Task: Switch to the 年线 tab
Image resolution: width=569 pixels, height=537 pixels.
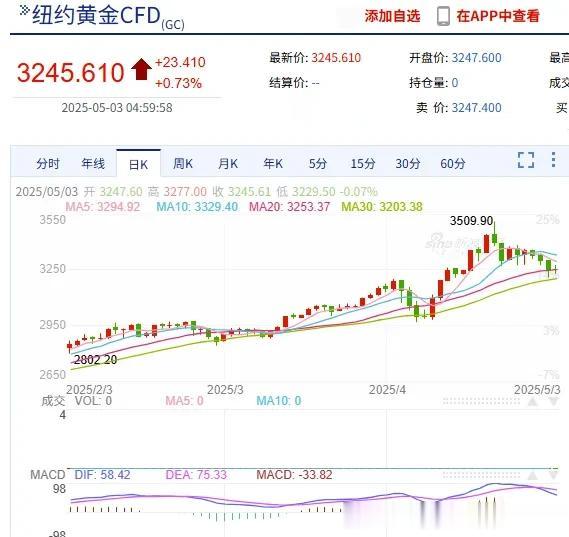Action: (x=93, y=164)
